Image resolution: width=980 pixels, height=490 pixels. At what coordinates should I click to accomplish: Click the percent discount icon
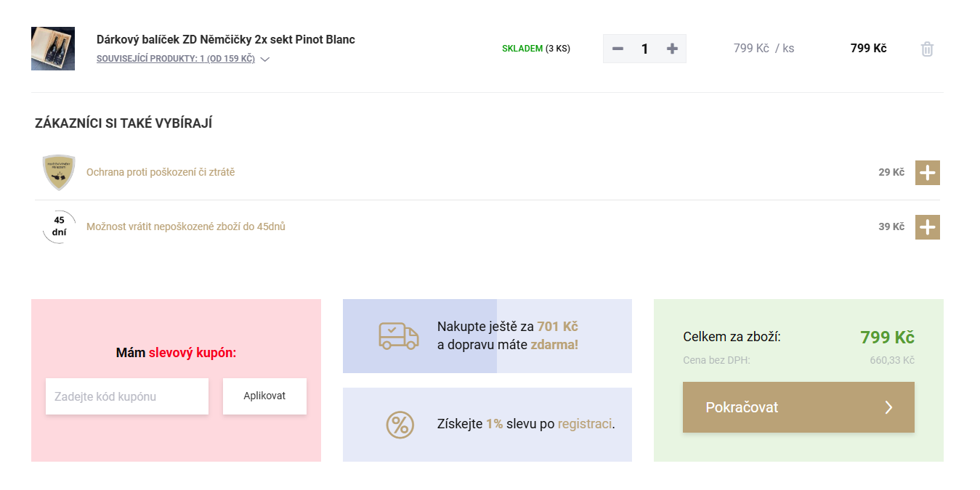click(x=400, y=425)
